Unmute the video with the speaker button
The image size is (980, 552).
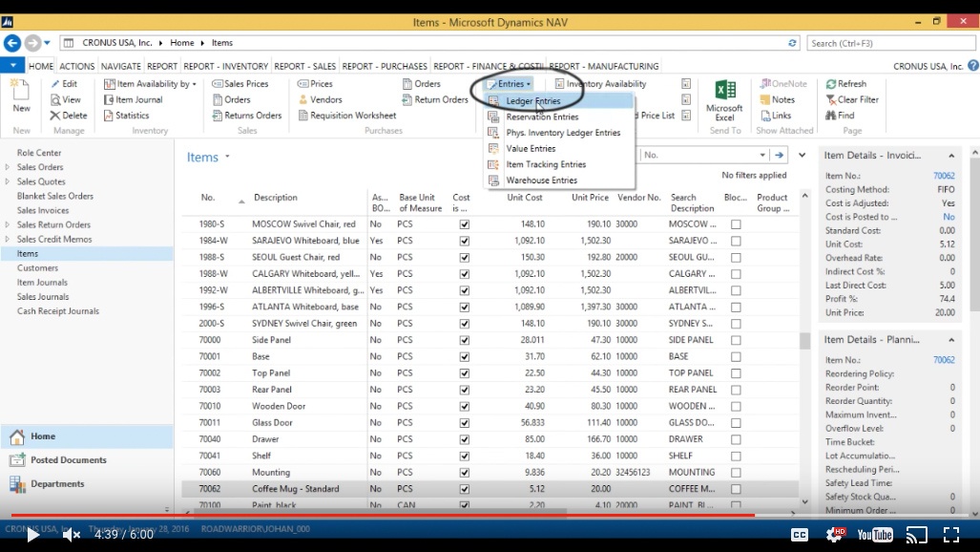pos(72,535)
